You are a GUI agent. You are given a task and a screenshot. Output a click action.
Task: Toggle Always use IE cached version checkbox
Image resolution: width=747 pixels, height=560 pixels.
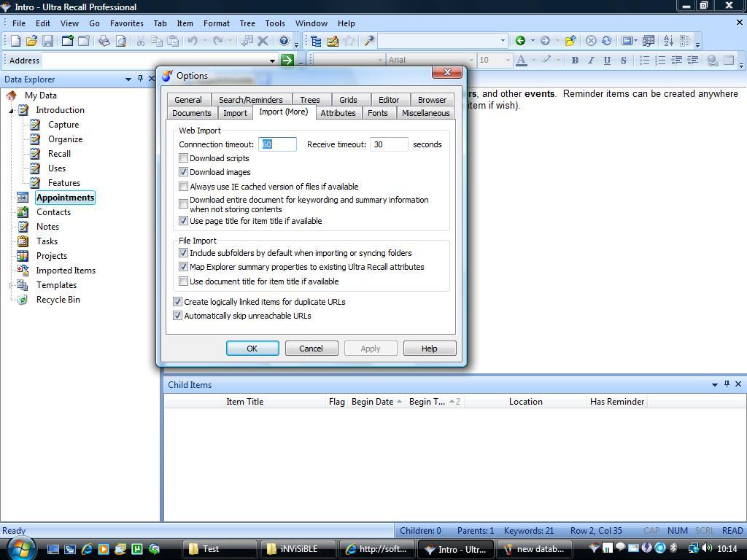pyautogui.click(x=183, y=186)
